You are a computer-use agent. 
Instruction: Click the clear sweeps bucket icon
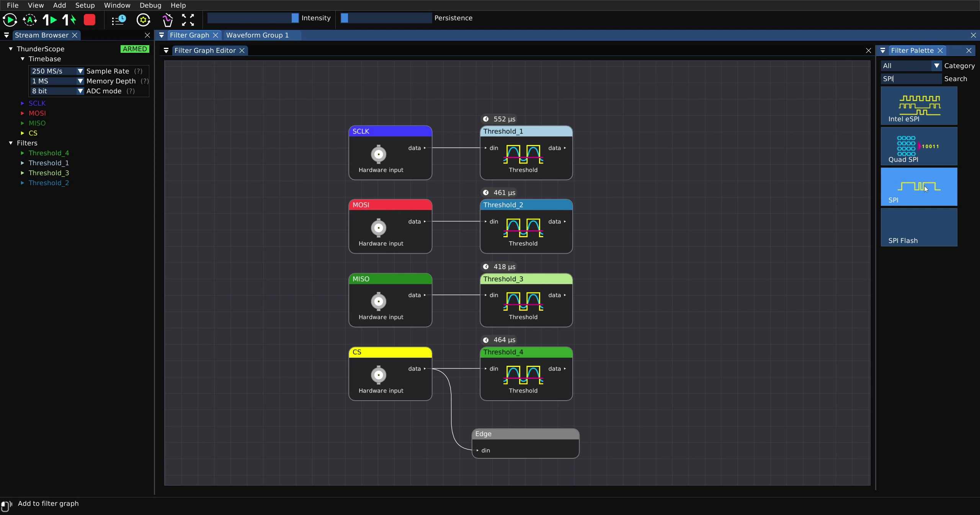pyautogui.click(x=167, y=20)
